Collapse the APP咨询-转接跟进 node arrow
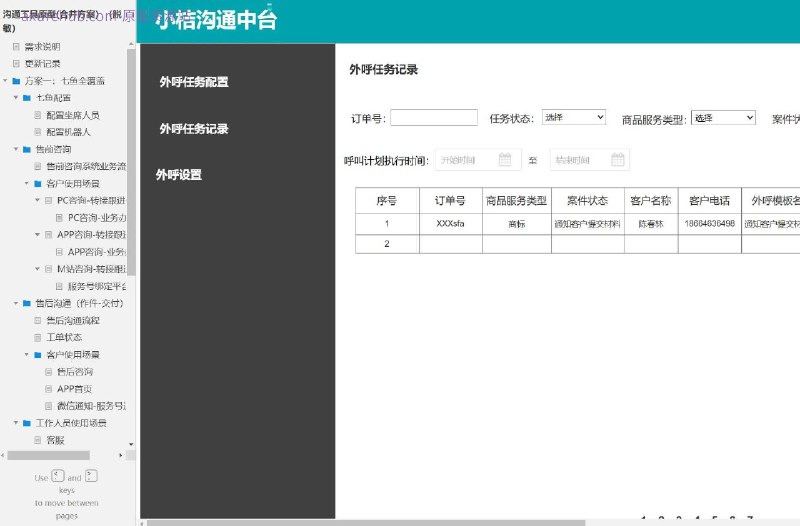This screenshot has width=800, height=526. coord(37,235)
